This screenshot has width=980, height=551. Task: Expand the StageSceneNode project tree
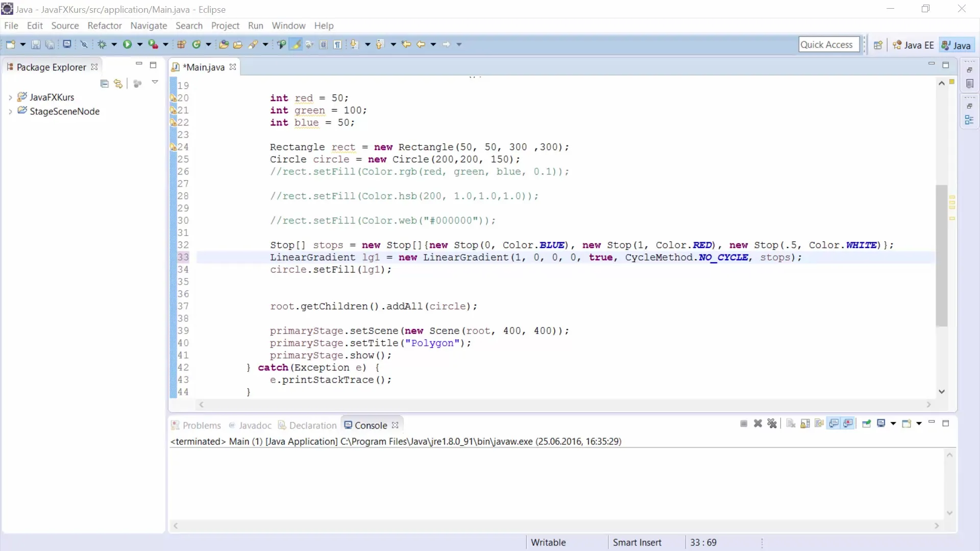tap(10, 112)
